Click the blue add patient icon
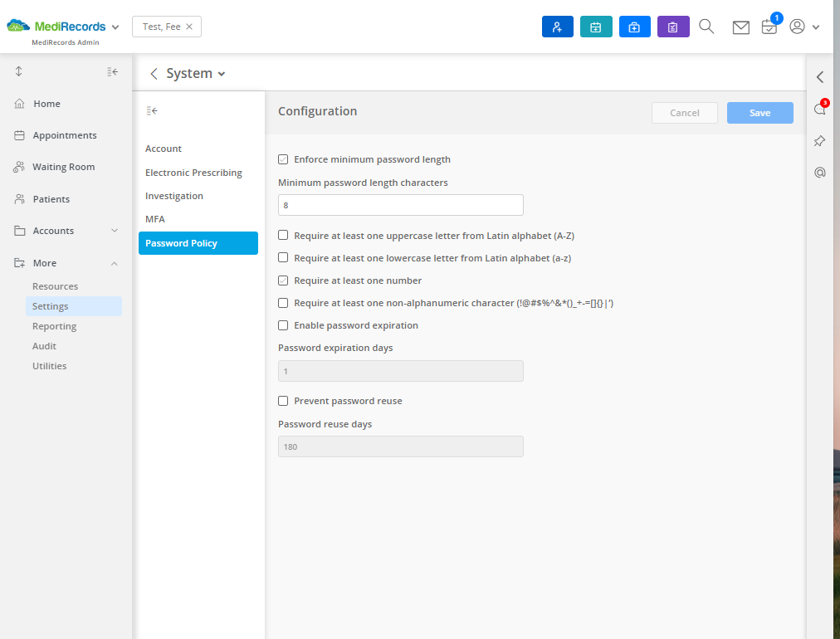The image size is (840, 639). tap(557, 27)
